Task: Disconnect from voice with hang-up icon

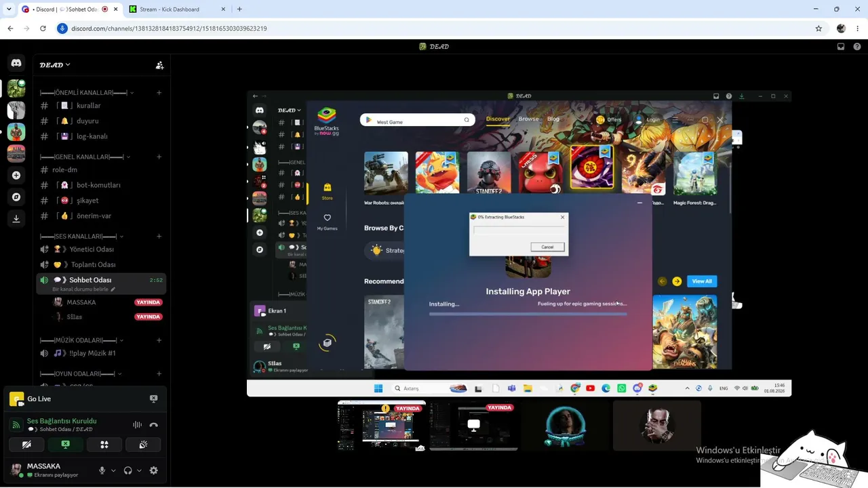Action: click(154, 425)
